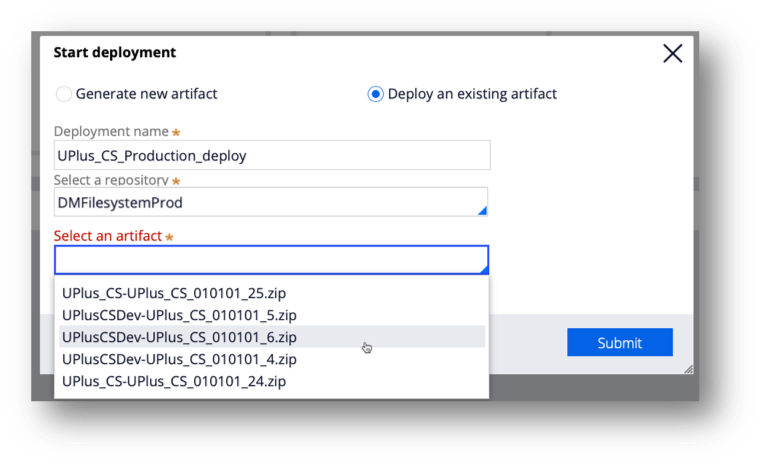Click the Deployment name text field

click(272, 155)
